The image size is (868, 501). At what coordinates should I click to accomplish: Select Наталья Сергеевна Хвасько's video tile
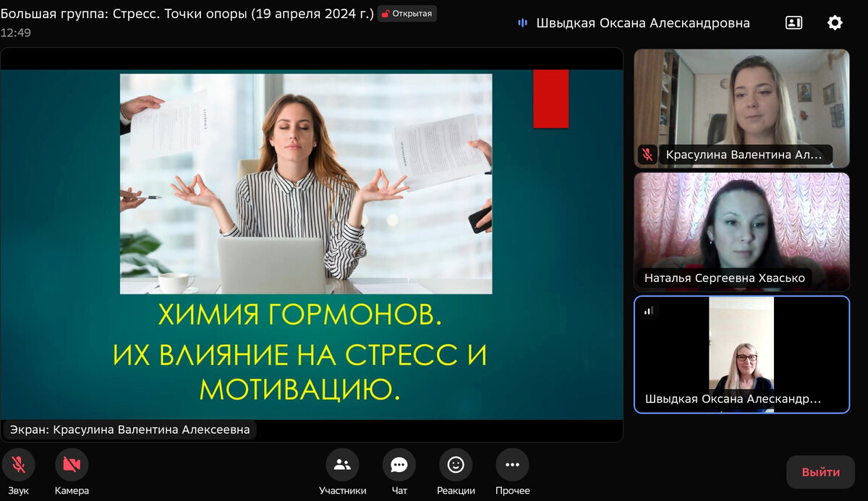click(742, 231)
